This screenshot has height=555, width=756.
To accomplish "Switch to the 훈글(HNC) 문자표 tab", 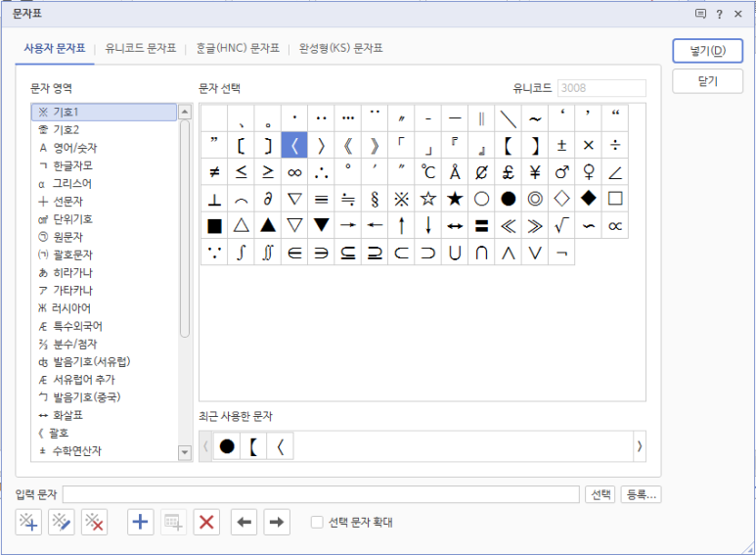I will [x=238, y=48].
